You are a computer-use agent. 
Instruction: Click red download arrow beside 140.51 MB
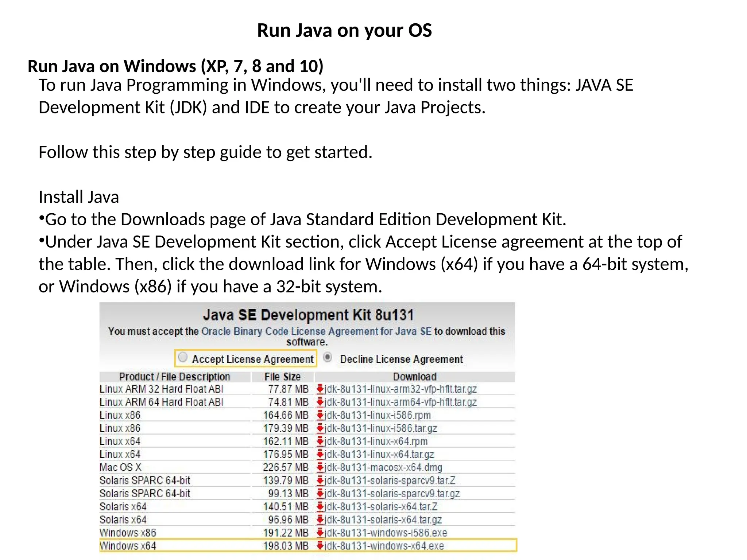[320, 507]
